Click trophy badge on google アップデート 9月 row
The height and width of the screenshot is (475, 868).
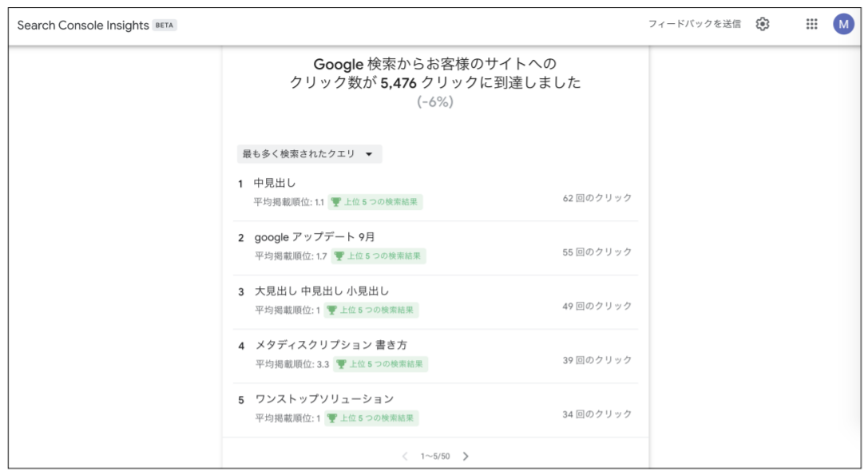coord(379,256)
